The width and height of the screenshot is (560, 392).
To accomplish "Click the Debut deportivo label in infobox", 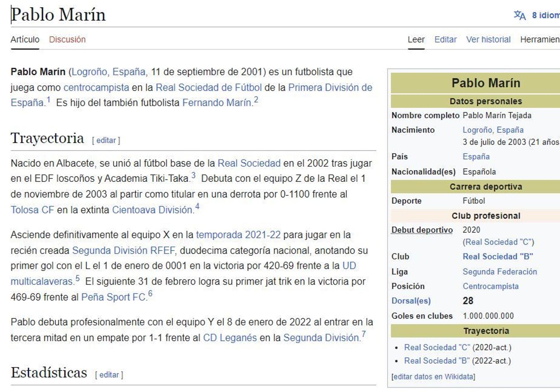I will point(422,230).
